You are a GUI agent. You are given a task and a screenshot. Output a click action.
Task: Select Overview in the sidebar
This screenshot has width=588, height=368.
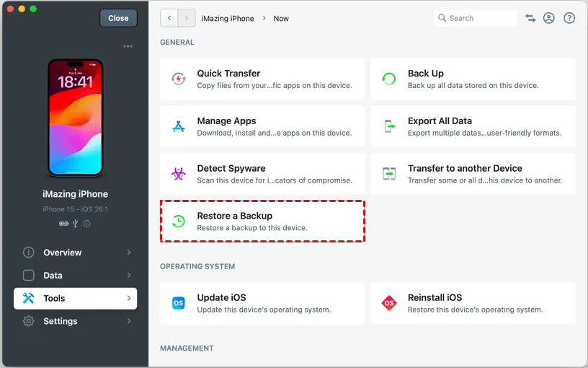[76, 253]
